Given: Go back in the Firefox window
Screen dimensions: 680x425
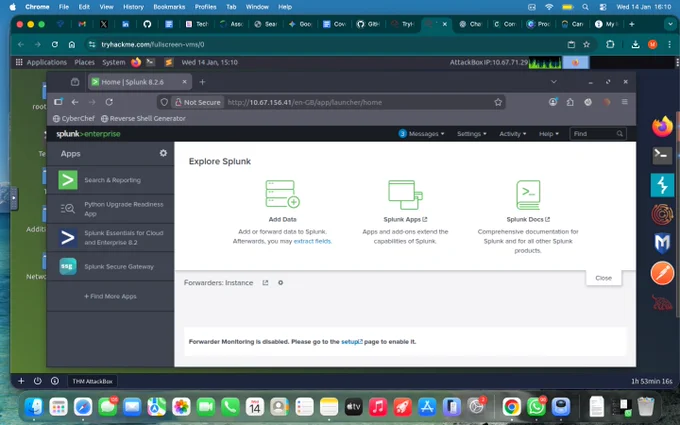Looking at the screenshot, I should [x=75, y=102].
